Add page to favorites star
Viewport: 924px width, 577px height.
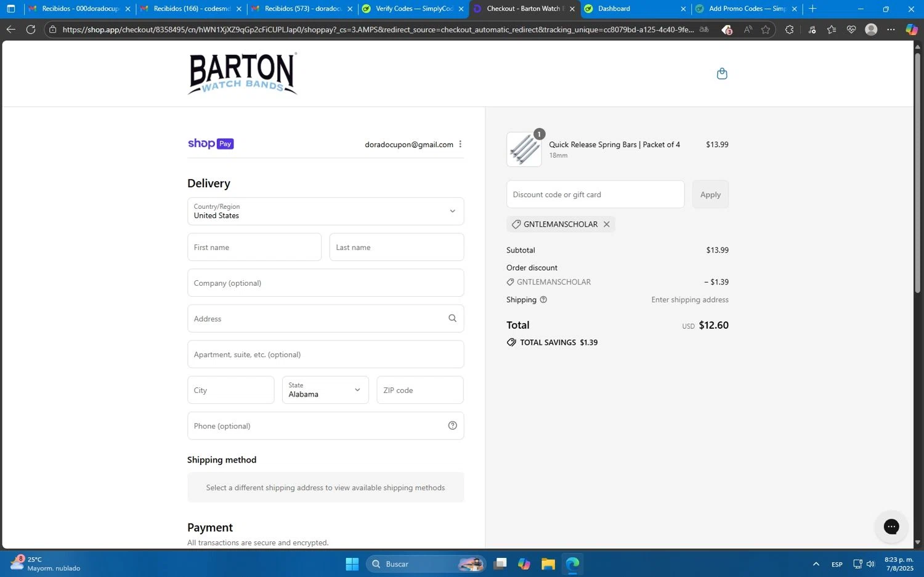(x=766, y=30)
